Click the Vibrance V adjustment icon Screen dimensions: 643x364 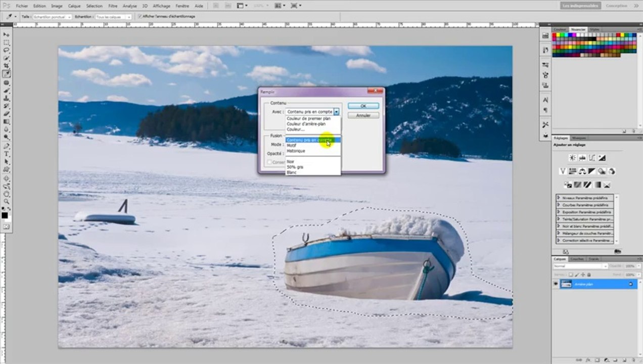pos(563,171)
